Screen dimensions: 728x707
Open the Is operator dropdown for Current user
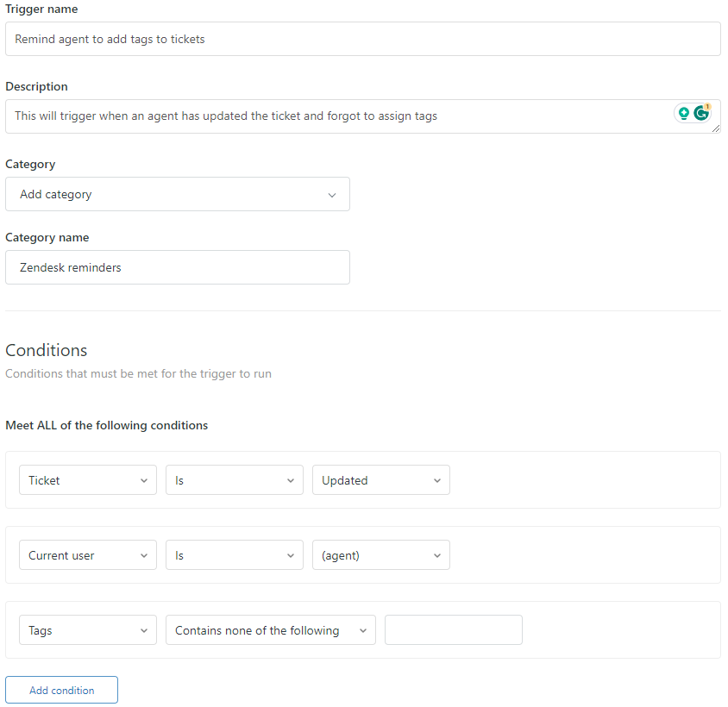[234, 554]
